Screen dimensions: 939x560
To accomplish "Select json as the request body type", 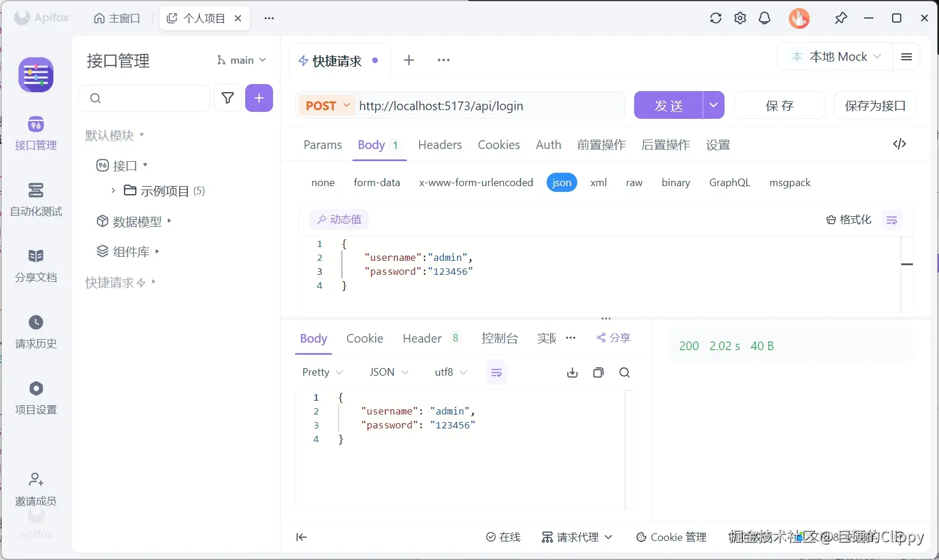I will (x=561, y=182).
